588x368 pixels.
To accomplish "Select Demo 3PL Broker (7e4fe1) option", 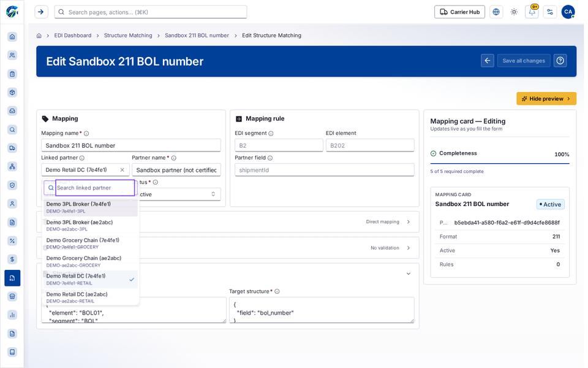I will point(91,207).
